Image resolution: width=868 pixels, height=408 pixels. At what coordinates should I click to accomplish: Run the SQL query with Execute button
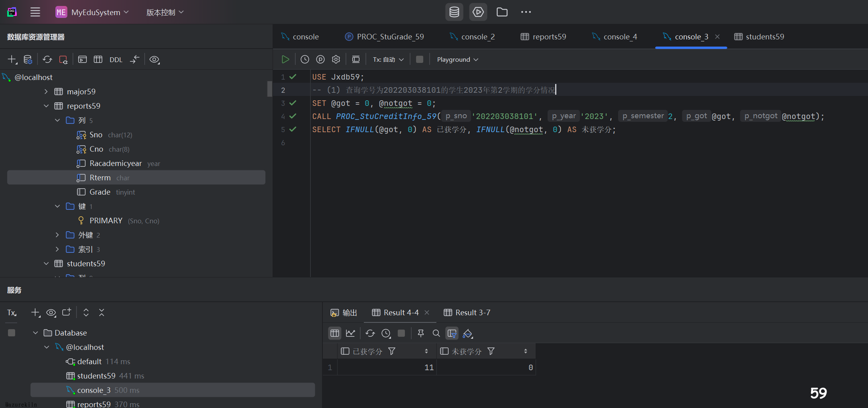tap(285, 59)
